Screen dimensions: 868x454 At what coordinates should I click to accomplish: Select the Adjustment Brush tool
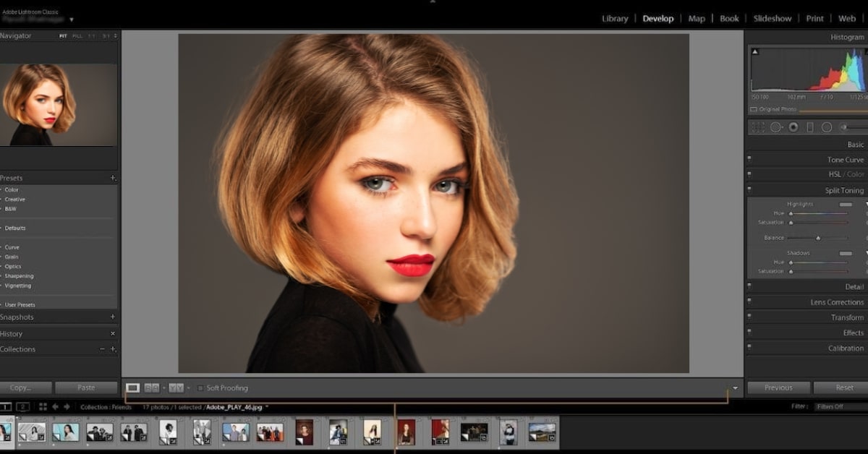[x=854, y=127]
